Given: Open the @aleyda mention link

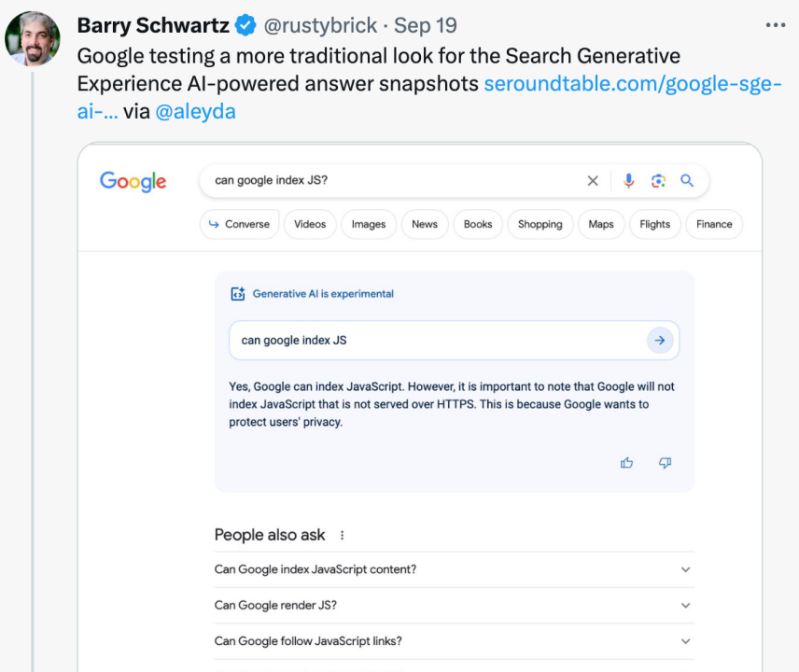Looking at the screenshot, I should 195,112.
